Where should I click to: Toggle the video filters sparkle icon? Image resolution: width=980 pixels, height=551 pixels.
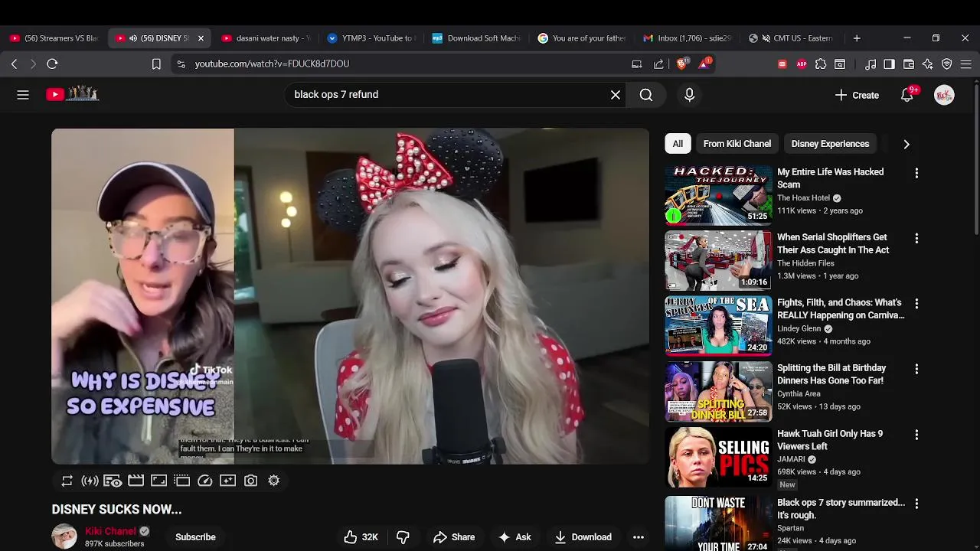click(x=227, y=481)
